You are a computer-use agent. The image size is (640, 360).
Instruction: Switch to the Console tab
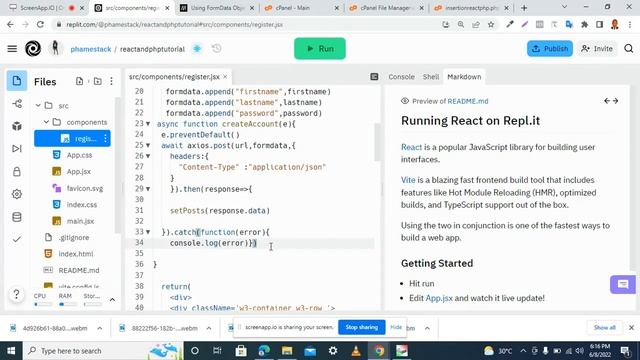click(401, 77)
